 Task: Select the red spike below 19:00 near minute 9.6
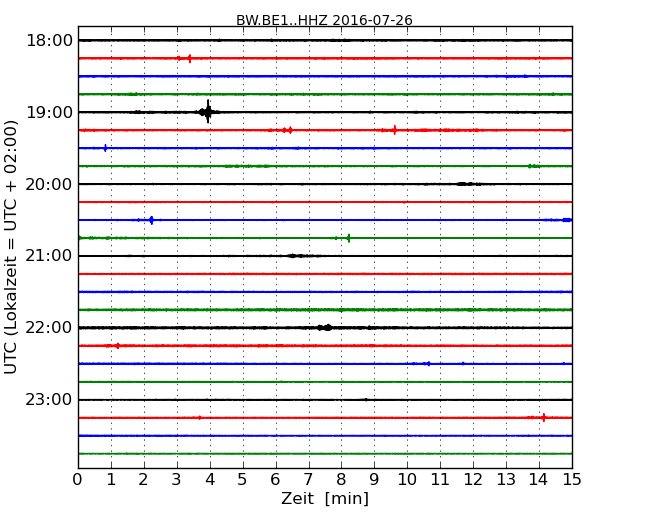pos(394,130)
